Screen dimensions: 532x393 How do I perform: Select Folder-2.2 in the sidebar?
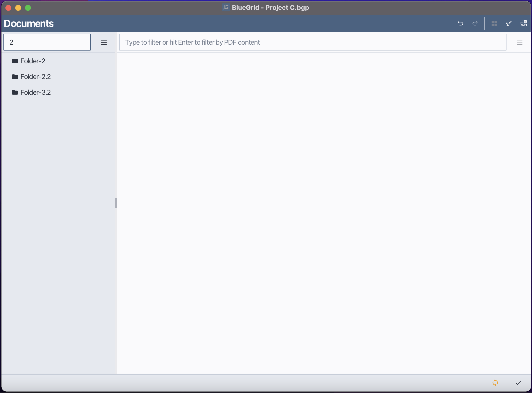[x=36, y=77]
